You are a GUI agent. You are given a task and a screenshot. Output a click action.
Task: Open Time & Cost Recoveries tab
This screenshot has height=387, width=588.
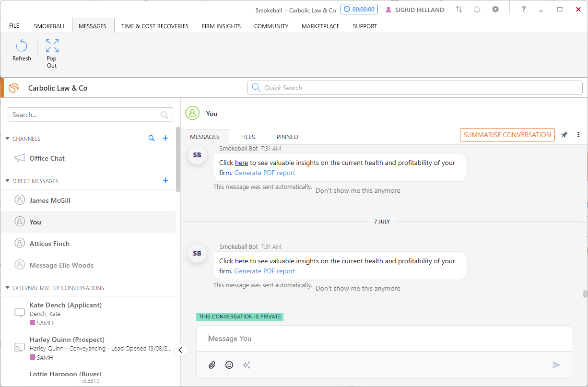tap(155, 26)
